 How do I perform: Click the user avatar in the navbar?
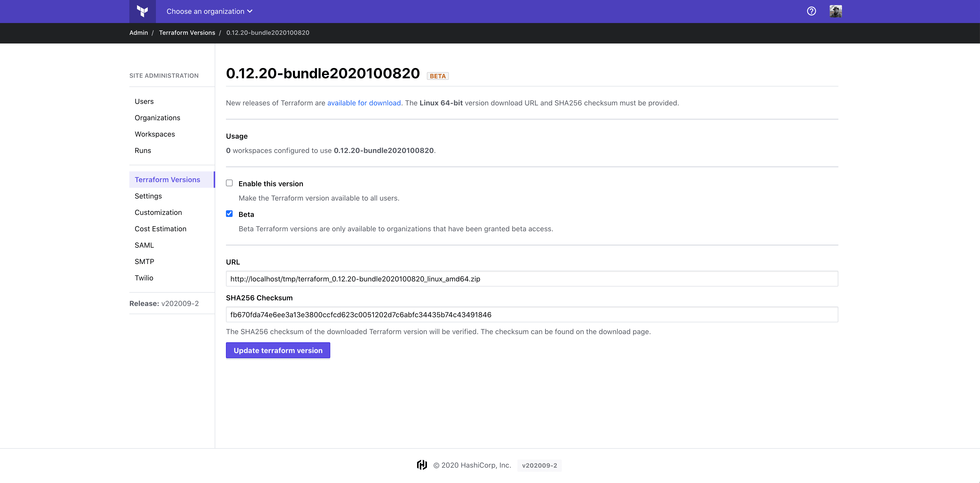click(835, 11)
